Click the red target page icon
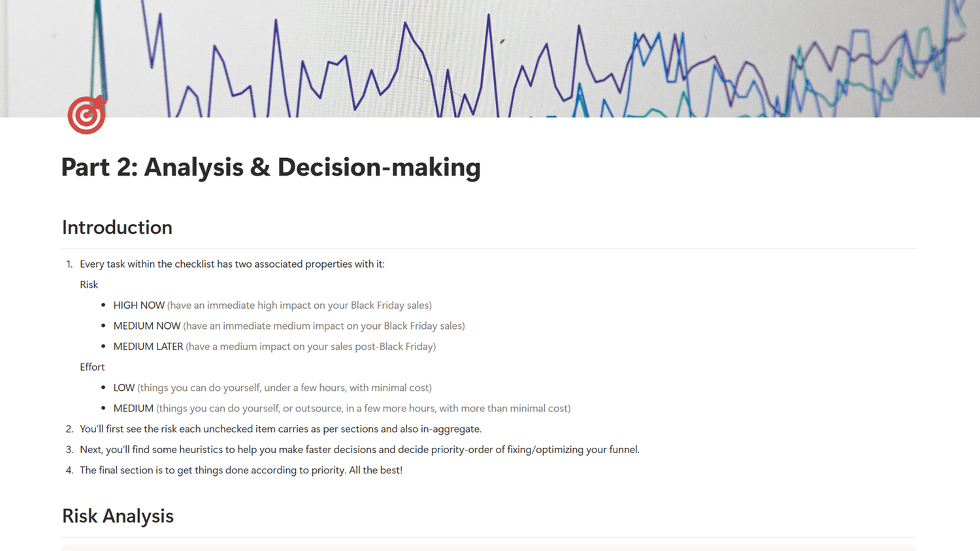Viewport: 980px width, 551px height. pos(86,115)
